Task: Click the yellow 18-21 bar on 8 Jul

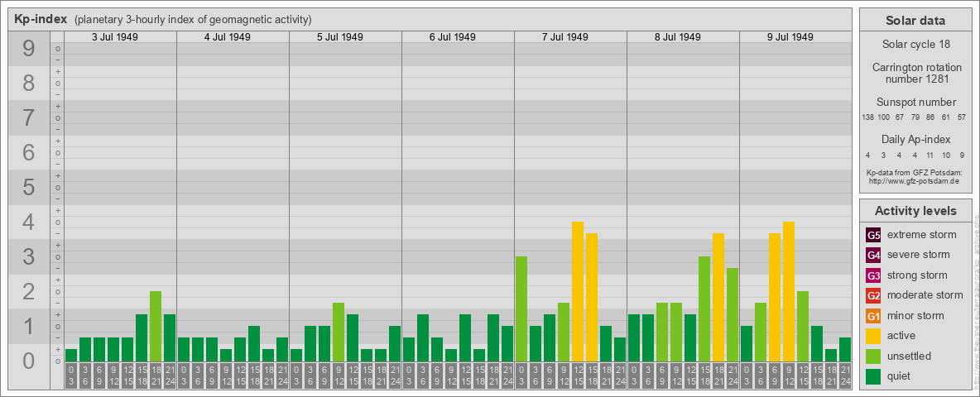Action: tap(718, 297)
